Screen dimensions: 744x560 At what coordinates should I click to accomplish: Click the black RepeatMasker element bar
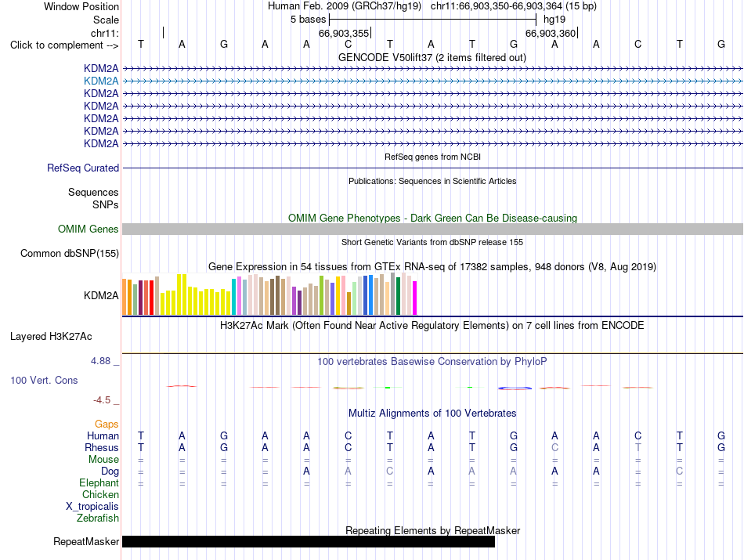click(x=309, y=541)
